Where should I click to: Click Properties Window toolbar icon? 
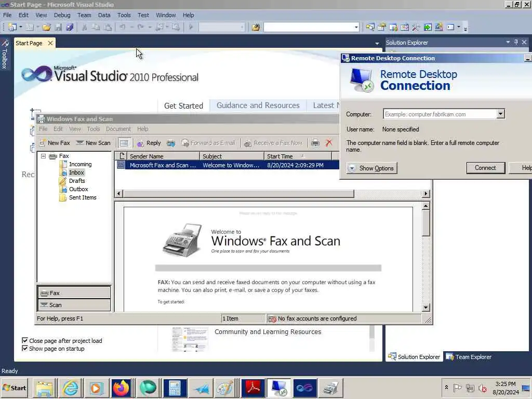382,27
